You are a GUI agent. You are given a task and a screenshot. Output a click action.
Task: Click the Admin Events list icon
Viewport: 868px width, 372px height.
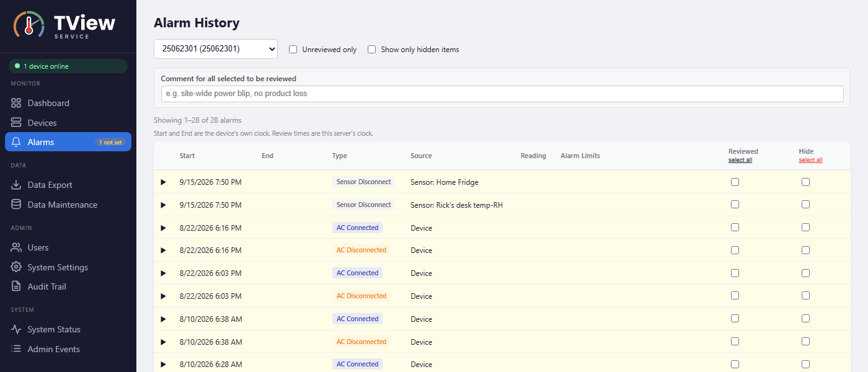coord(16,349)
